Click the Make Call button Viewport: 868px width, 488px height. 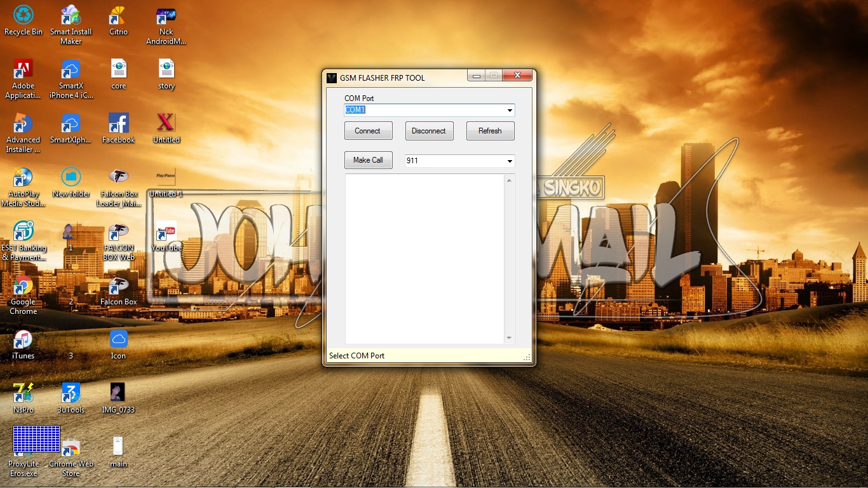click(369, 160)
